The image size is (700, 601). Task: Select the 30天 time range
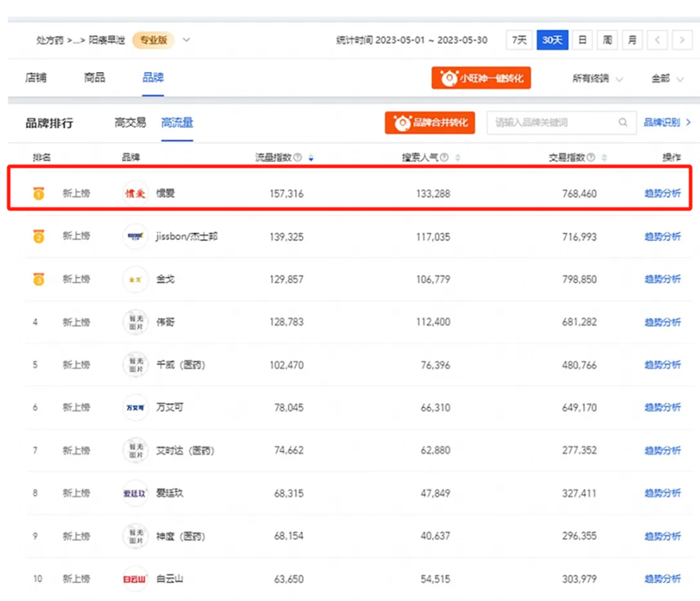click(x=552, y=39)
